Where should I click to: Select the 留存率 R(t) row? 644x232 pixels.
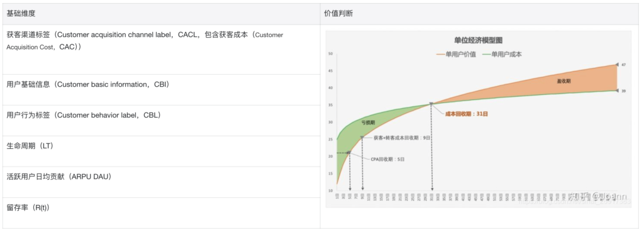pos(162,213)
